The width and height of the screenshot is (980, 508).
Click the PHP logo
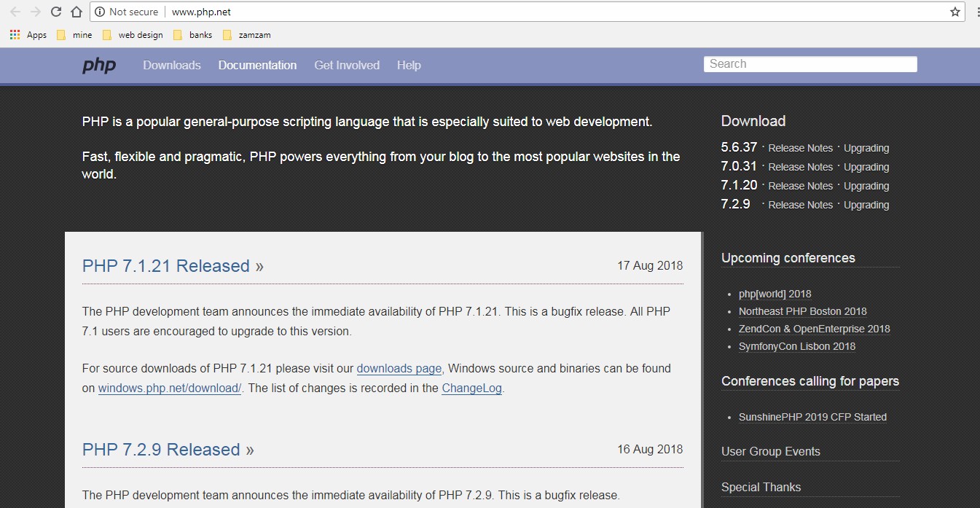click(x=98, y=65)
